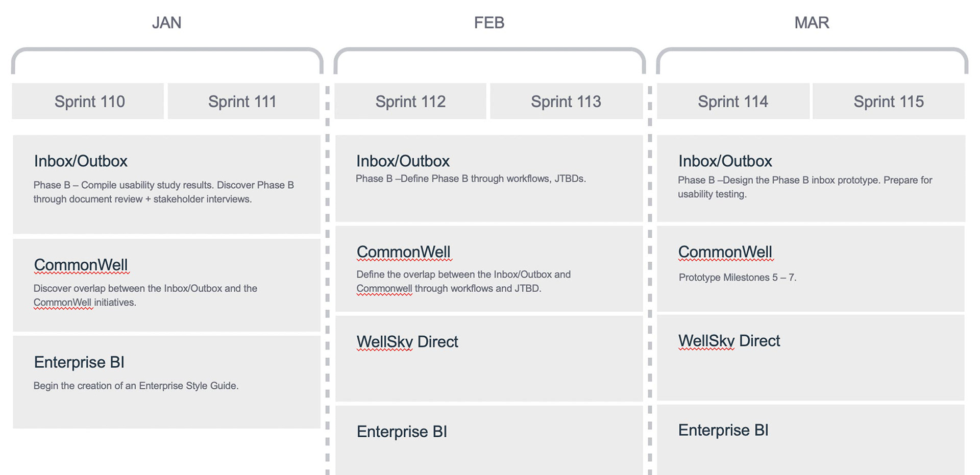
Task: Open March CommonWell Prototype Milestones card
Action: tap(811, 268)
